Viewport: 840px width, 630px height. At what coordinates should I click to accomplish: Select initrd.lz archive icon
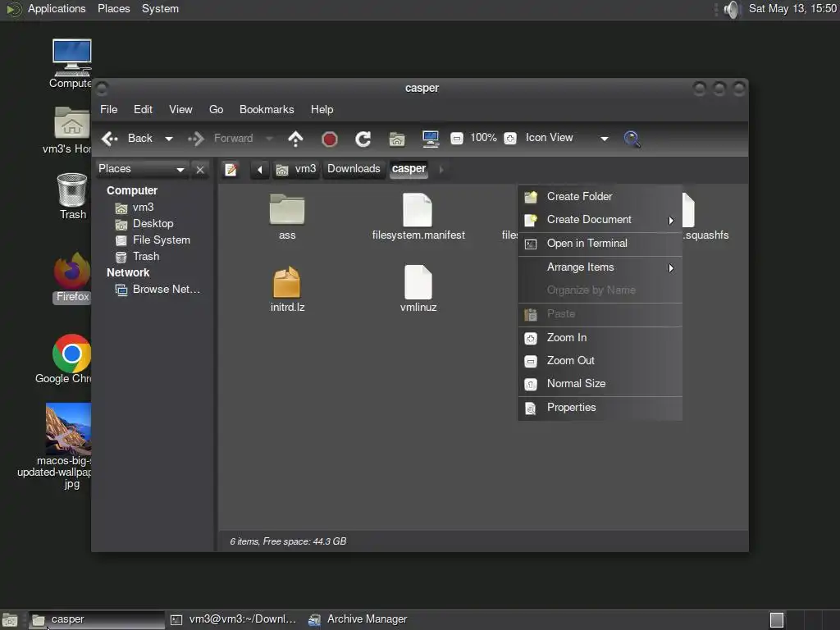[x=286, y=282]
